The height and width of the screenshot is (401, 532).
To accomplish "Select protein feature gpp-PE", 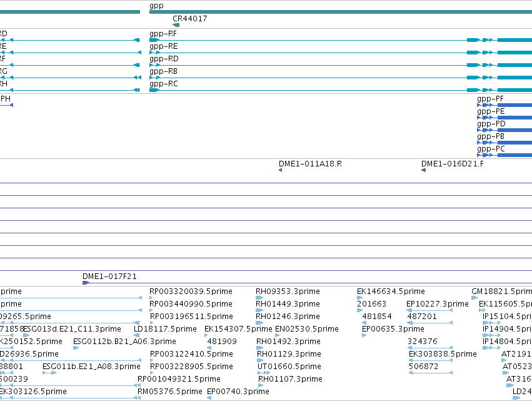I will coord(491,111).
